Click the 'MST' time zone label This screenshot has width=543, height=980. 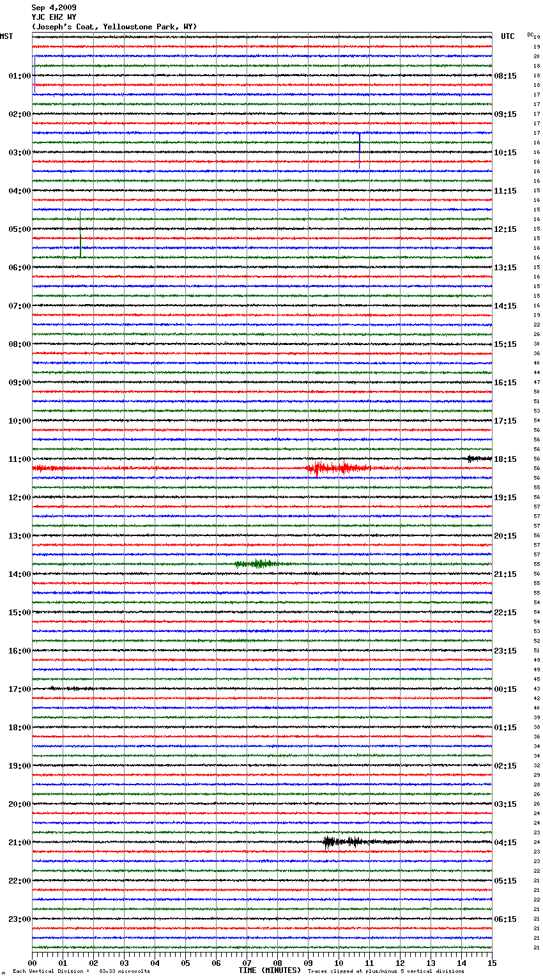pyautogui.click(x=6, y=36)
